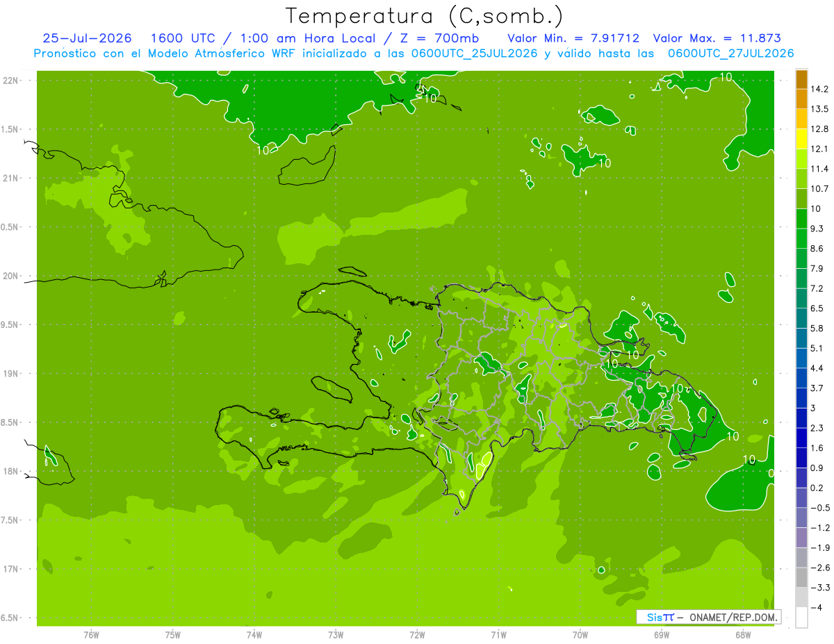Click the "69W" longitude axis label
834x644 pixels.
(x=662, y=635)
